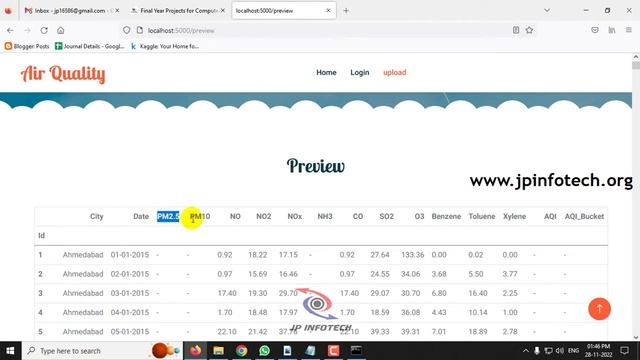Click the taskbar search box
The height and width of the screenshot is (360, 640).
click(x=102, y=351)
